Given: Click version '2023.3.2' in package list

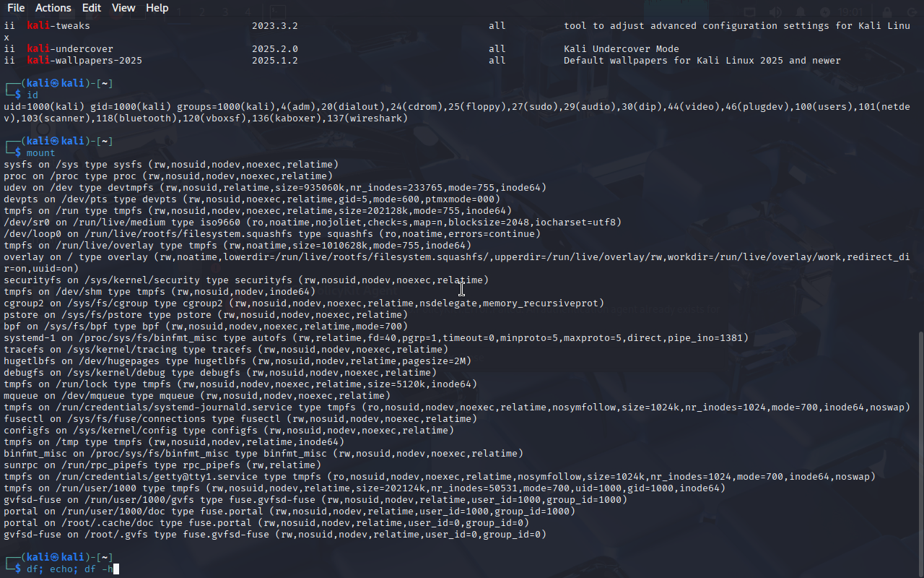Looking at the screenshot, I should point(275,26).
